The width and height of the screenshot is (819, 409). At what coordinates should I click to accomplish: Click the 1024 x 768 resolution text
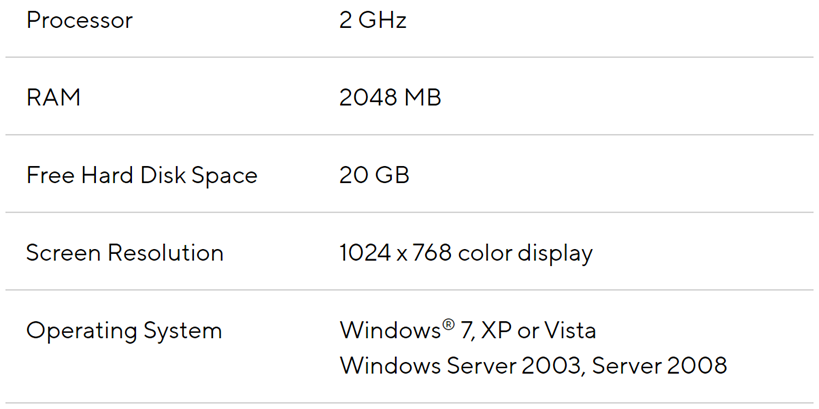pyautogui.click(x=395, y=253)
